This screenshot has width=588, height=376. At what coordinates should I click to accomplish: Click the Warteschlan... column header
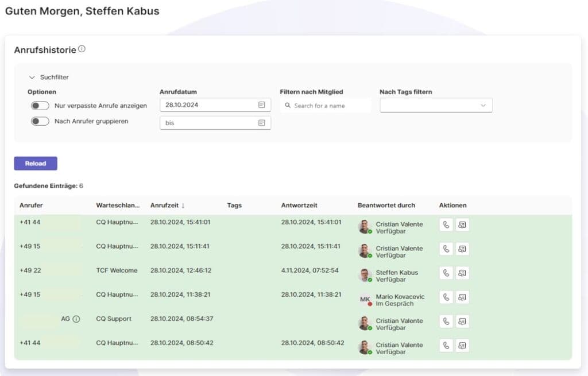[x=118, y=206]
